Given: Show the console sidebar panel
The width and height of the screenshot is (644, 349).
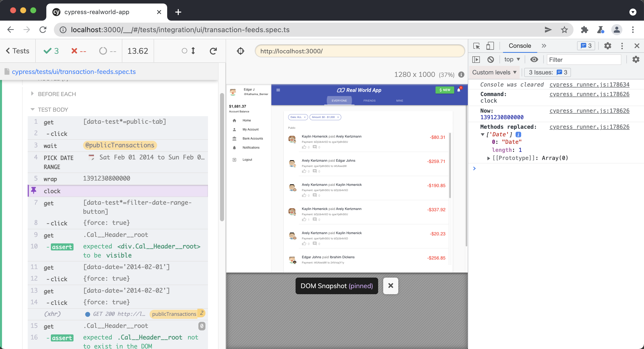Looking at the screenshot, I should point(476,59).
